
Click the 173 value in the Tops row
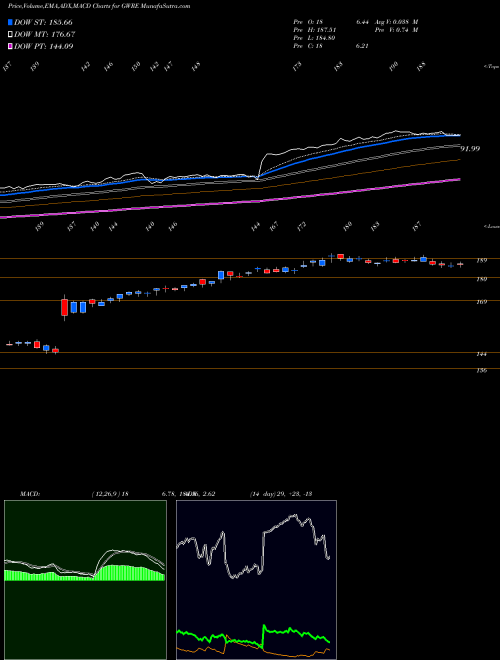[x=298, y=67]
